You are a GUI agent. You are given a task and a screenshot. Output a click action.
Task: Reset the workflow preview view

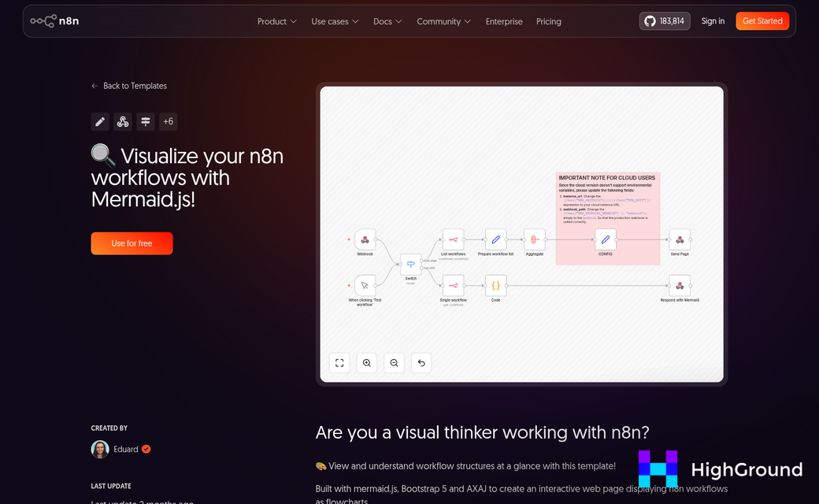pyautogui.click(x=421, y=362)
